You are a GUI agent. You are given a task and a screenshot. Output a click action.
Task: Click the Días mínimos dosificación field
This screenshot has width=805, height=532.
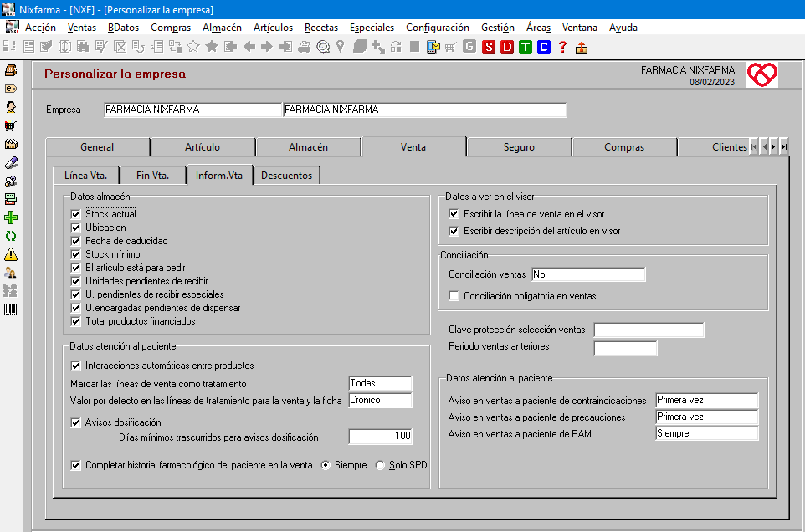coord(380,436)
